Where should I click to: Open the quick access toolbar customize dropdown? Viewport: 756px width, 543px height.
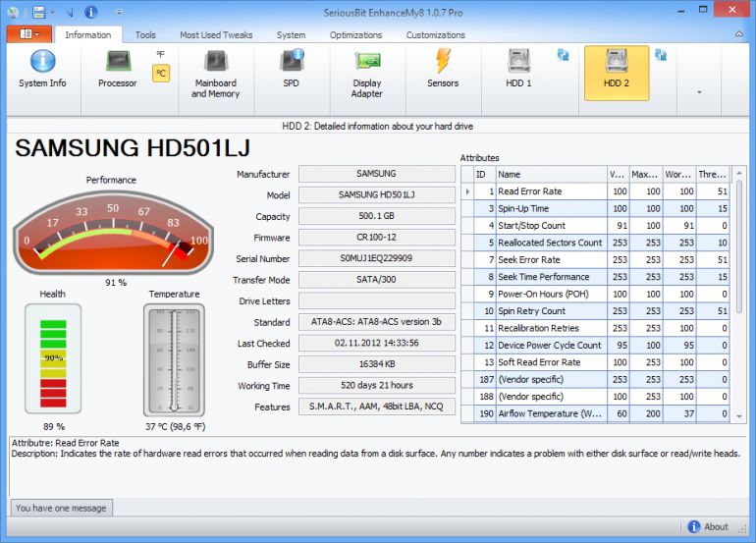pos(119,12)
